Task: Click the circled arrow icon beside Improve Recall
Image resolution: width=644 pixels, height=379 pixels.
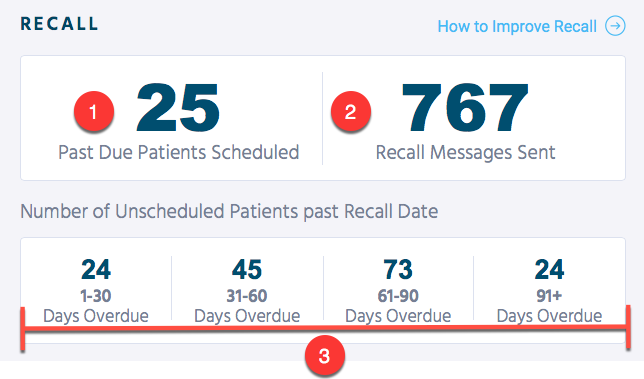Action: [x=615, y=26]
